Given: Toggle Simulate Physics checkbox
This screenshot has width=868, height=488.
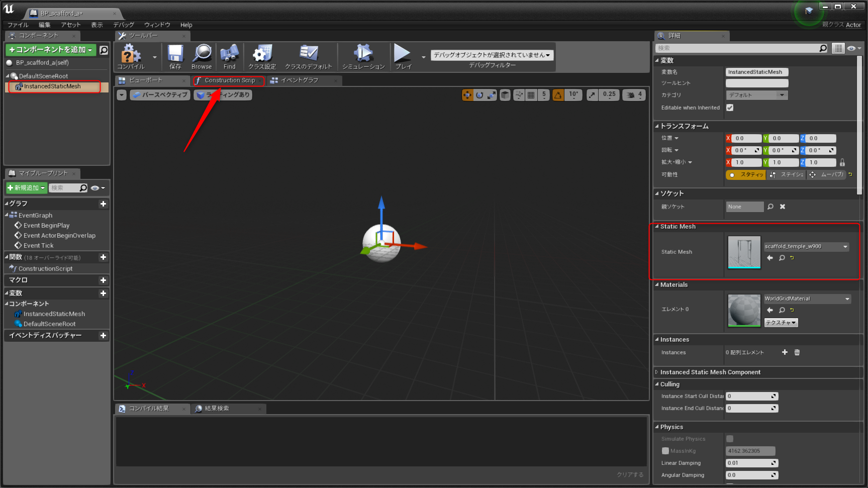Looking at the screenshot, I should click(730, 439).
